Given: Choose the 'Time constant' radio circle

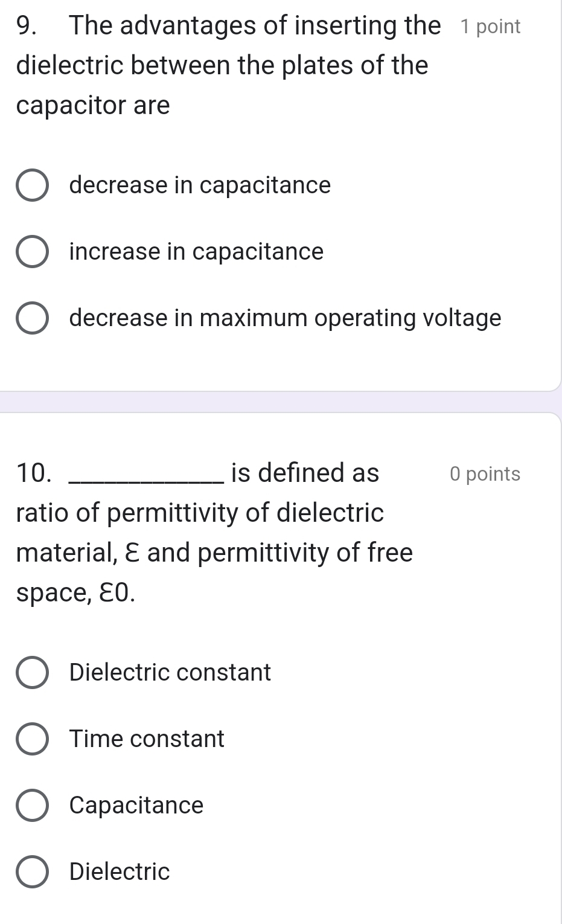Looking at the screenshot, I should [x=31, y=739].
